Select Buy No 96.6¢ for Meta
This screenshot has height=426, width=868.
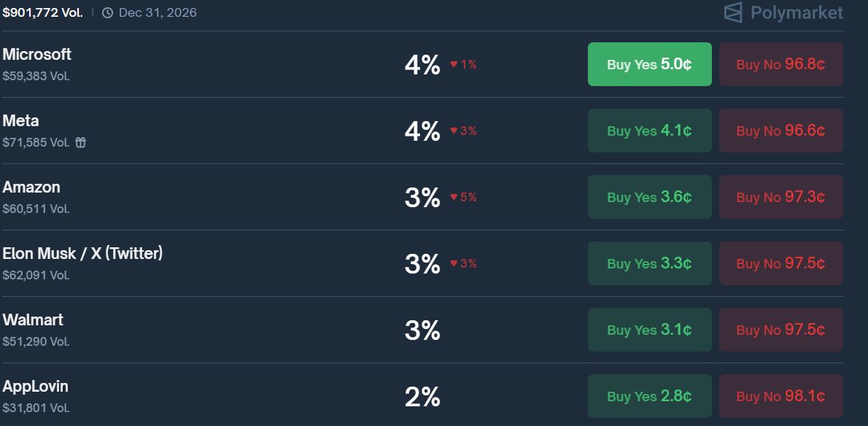click(780, 131)
